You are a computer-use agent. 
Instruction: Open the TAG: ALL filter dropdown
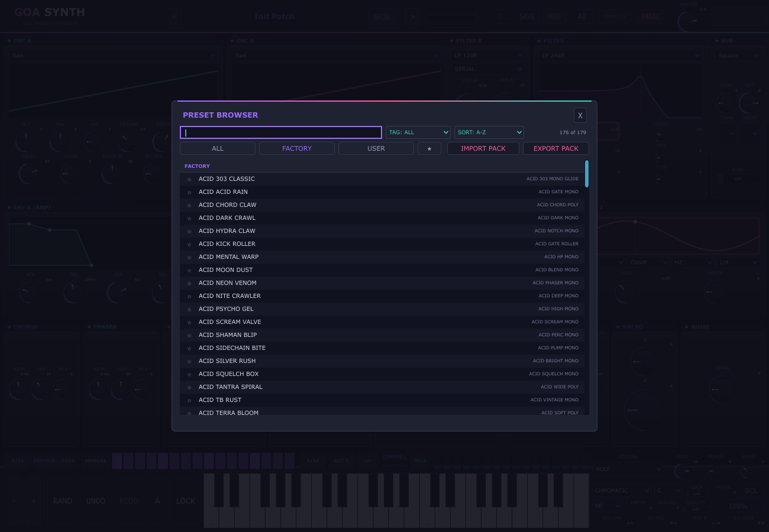(418, 132)
